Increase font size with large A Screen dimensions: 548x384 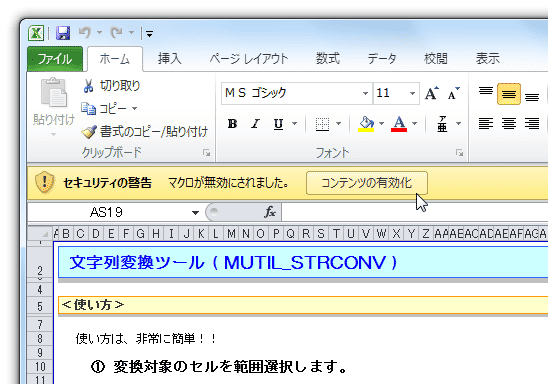click(x=432, y=93)
